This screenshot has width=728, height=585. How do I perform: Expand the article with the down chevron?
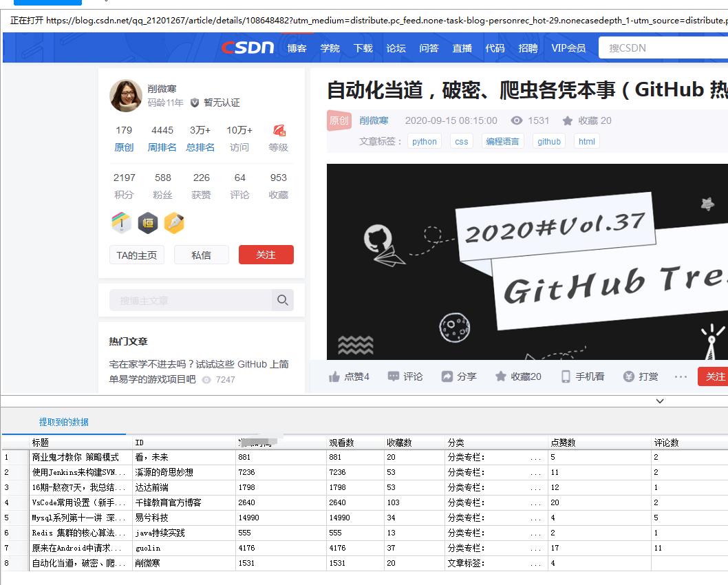tap(660, 401)
